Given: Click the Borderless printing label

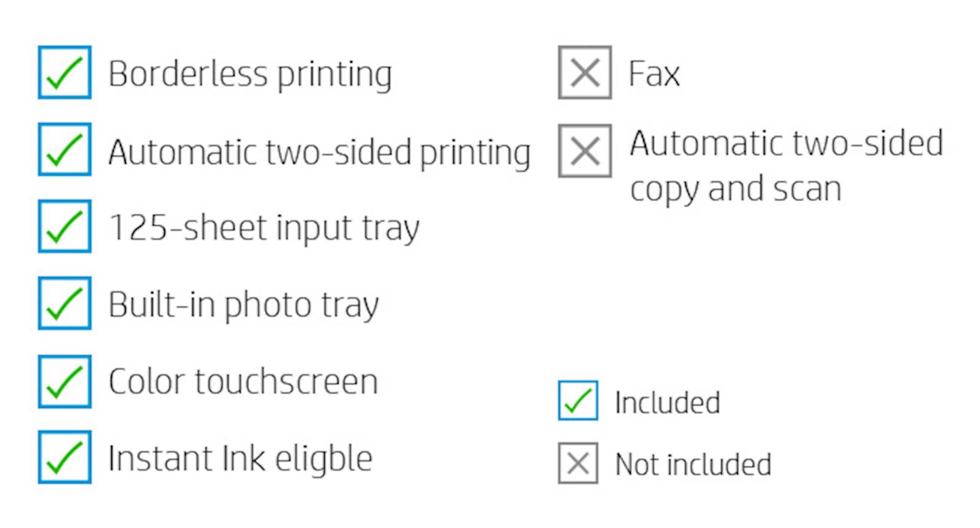Looking at the screenshot, I should pos(250,75).
